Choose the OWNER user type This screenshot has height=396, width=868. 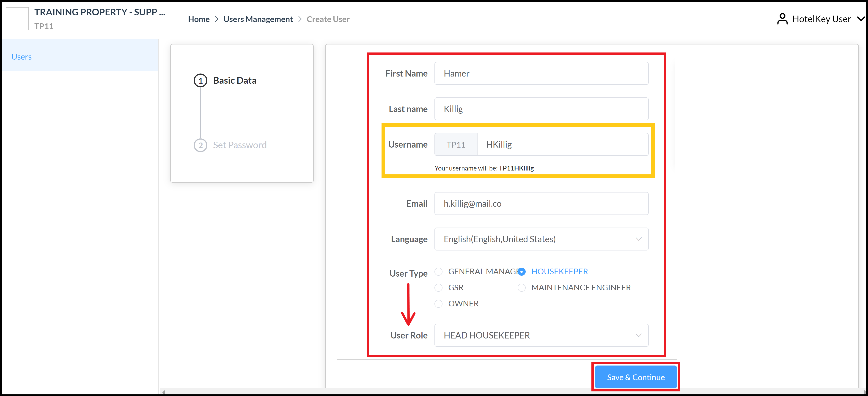[x=438, y=303]
